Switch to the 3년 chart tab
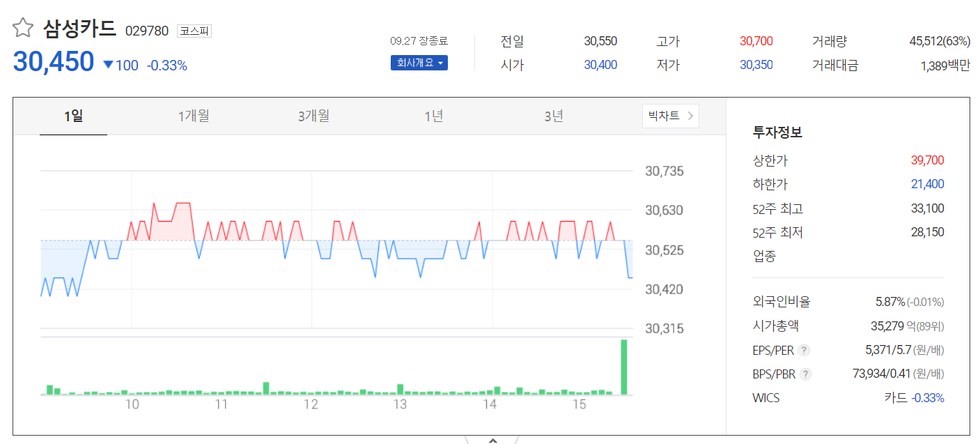 pyautogui.click(x=554, y=116)
